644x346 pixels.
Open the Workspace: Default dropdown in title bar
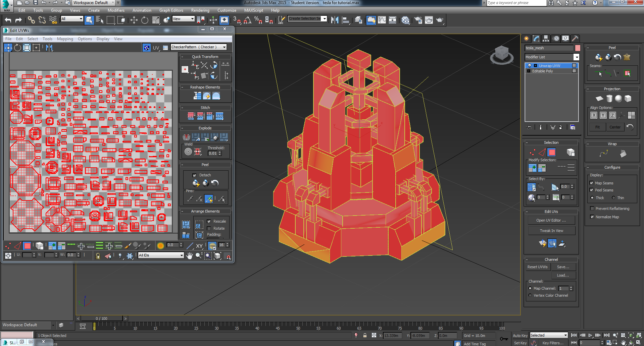click(x=94, y=3)
